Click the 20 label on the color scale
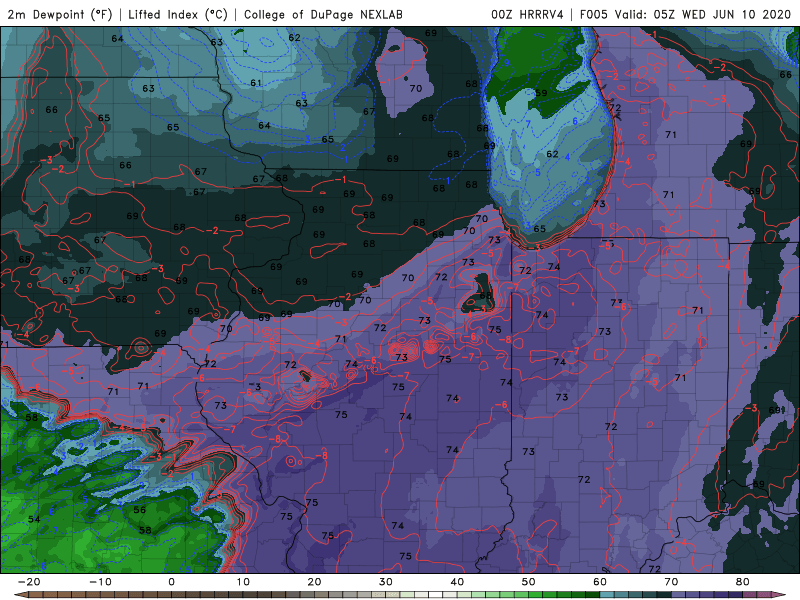800x600 pixels. click(314, 582)
